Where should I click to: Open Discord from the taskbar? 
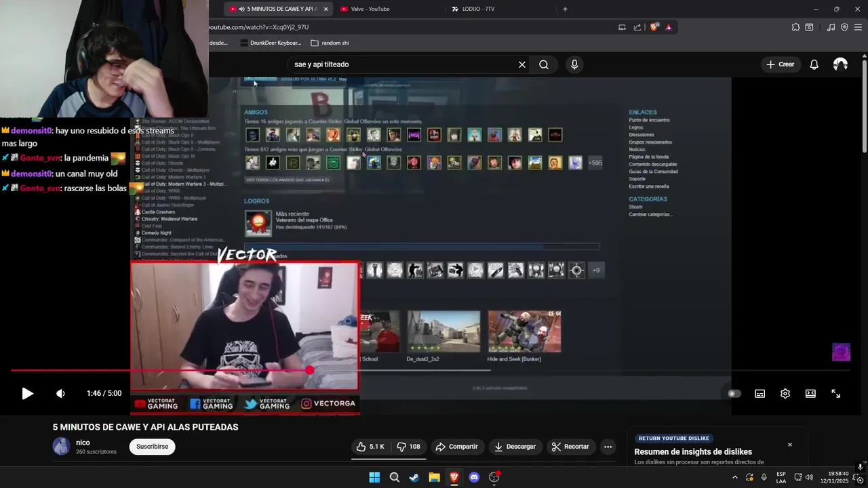474,477
